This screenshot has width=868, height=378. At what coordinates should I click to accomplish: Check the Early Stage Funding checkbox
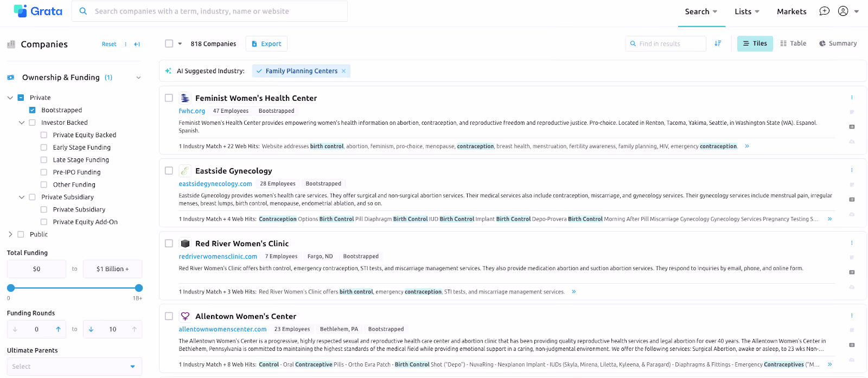coord(44,148)
